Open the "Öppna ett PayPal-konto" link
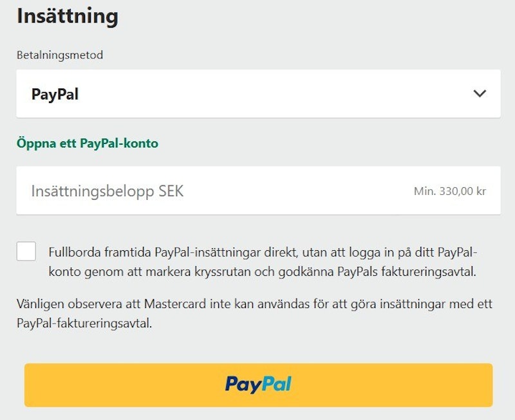Screen dimensions: 515x420 pyautogui.click(x=88, y=143)
